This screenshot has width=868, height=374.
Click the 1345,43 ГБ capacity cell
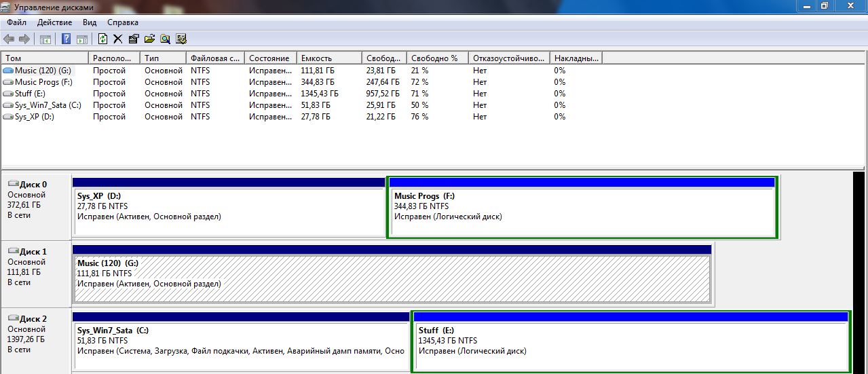pyautogui.click(x=320, y=94)
